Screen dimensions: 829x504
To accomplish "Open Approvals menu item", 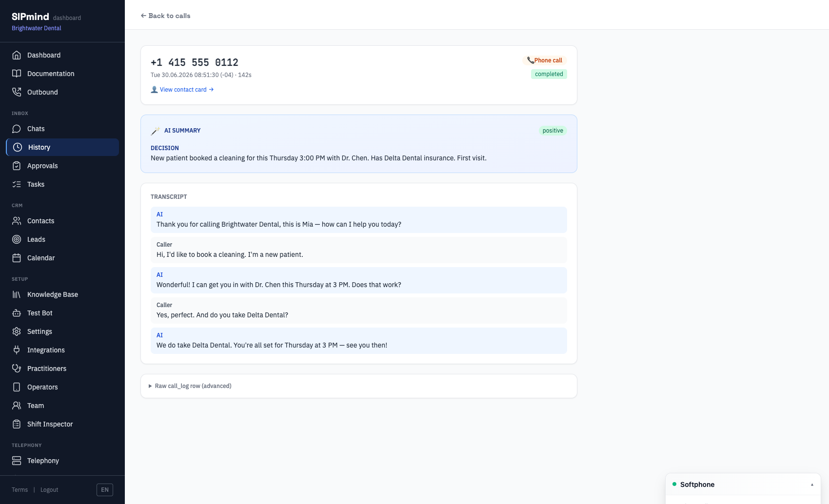I will click(62, 166).
